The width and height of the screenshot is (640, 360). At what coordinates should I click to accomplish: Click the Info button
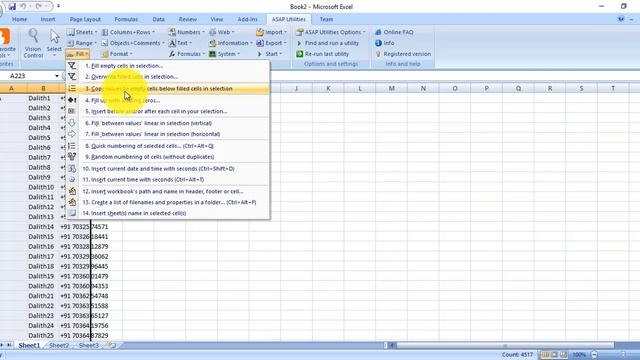(x=384, y=43)
